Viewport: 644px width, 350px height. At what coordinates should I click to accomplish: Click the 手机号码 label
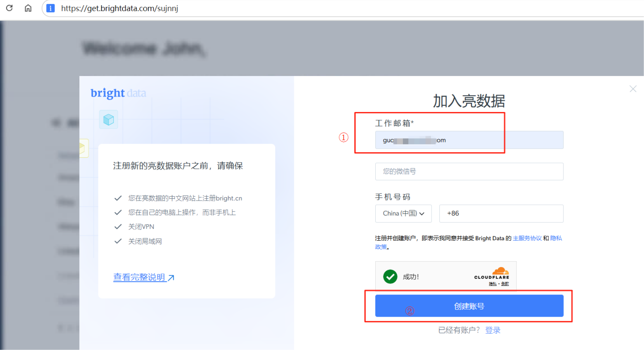[x=392, y=197]
